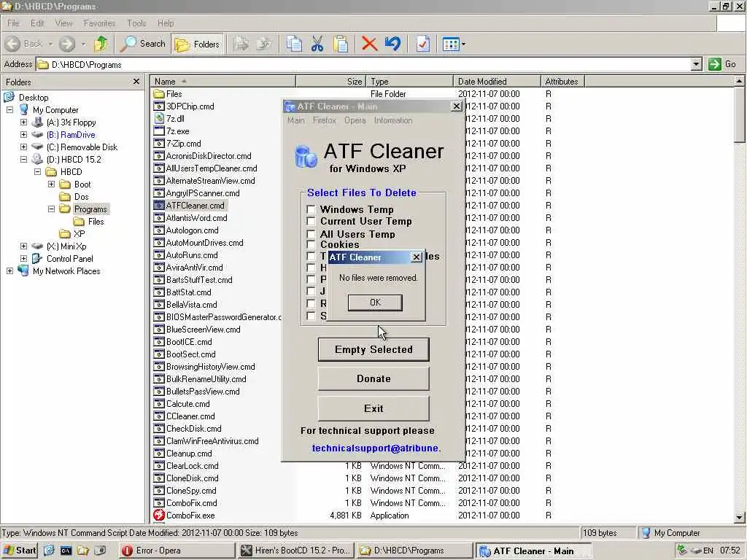Open the File menu in Explorer
747x560 pixels.
(13, 23)
